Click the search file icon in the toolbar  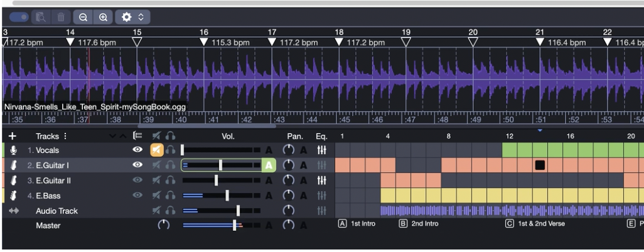pyautogui.click(x=41, y=17)
